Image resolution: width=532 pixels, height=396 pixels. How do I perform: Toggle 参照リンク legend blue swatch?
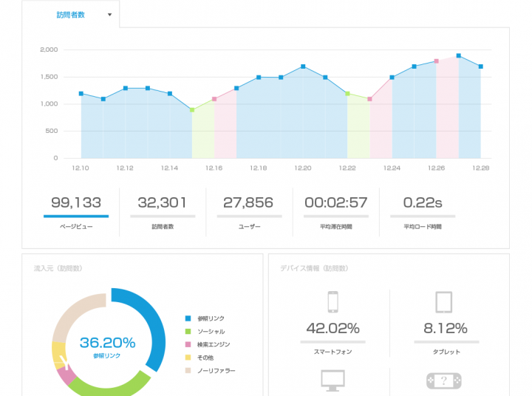click(x=188, y=318)
